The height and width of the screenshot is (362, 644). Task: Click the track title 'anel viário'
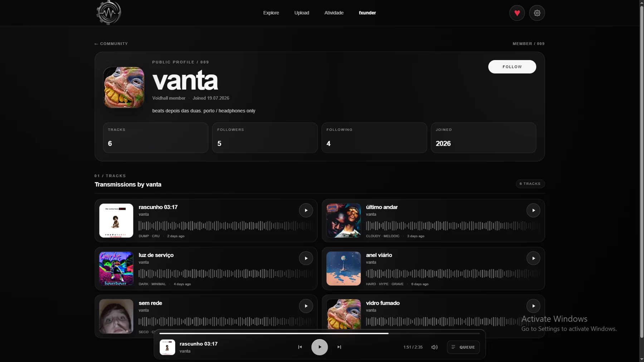pos(379,255)
